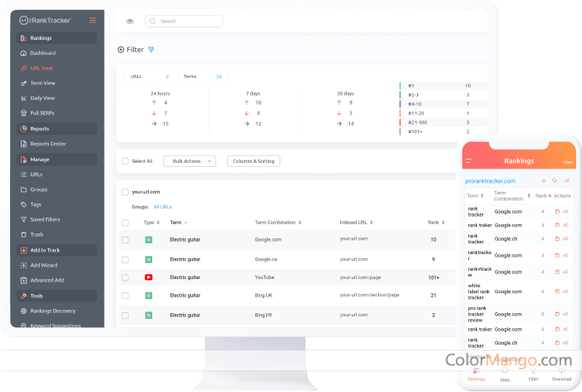This screenshot has width=582, height=392.
Task: Click the Rankings Discovery globe icon
Action: [x=24, y=311]
